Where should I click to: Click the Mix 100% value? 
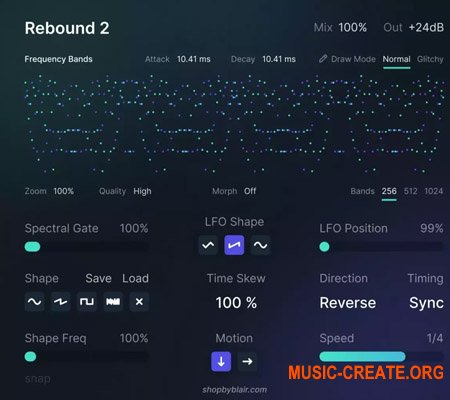point(353,28)
